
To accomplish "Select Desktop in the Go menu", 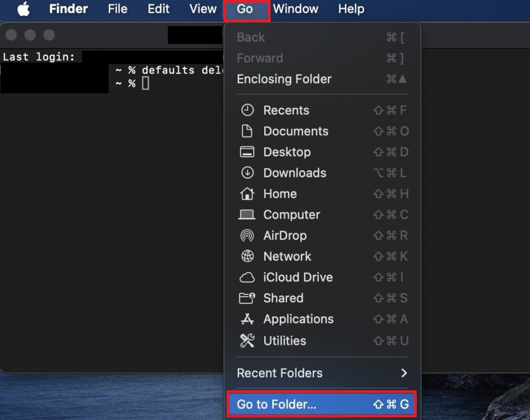I will point(322,152).
